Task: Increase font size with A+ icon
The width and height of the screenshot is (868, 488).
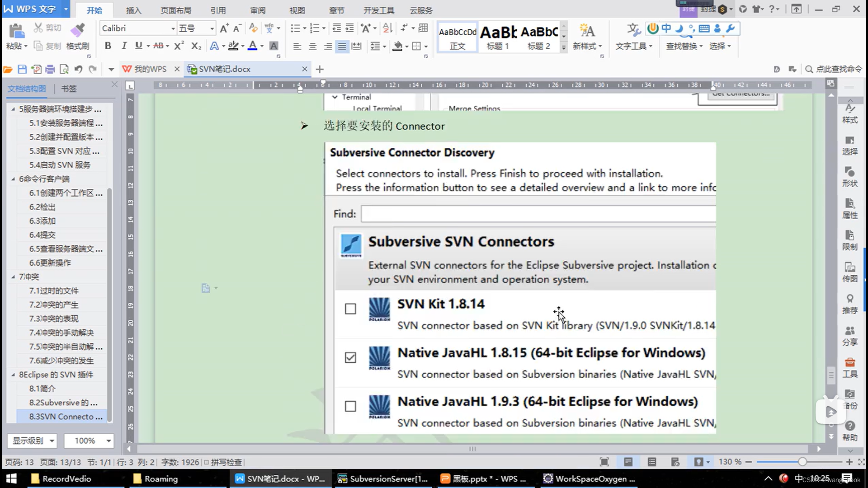Action: [224, 28]
